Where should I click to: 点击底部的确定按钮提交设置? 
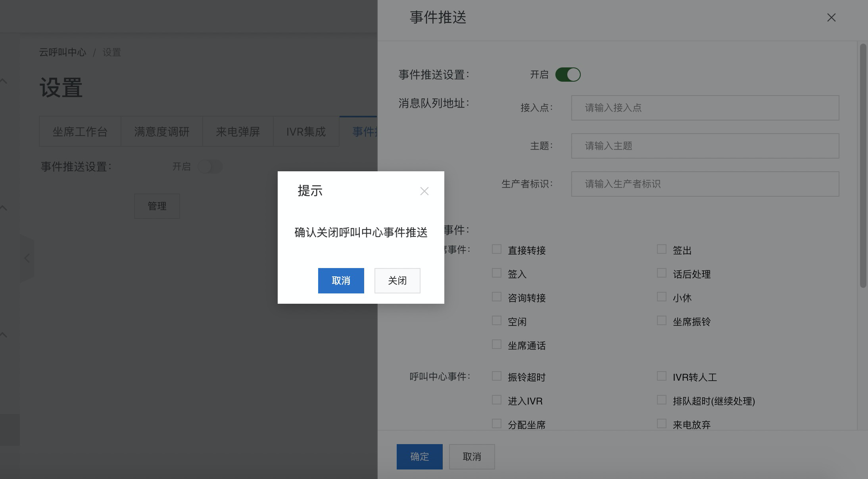coord(419,456)
